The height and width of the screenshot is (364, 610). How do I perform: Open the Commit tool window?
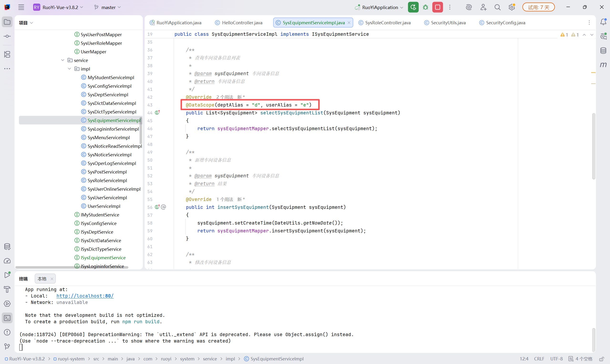[x=7, y=36]
